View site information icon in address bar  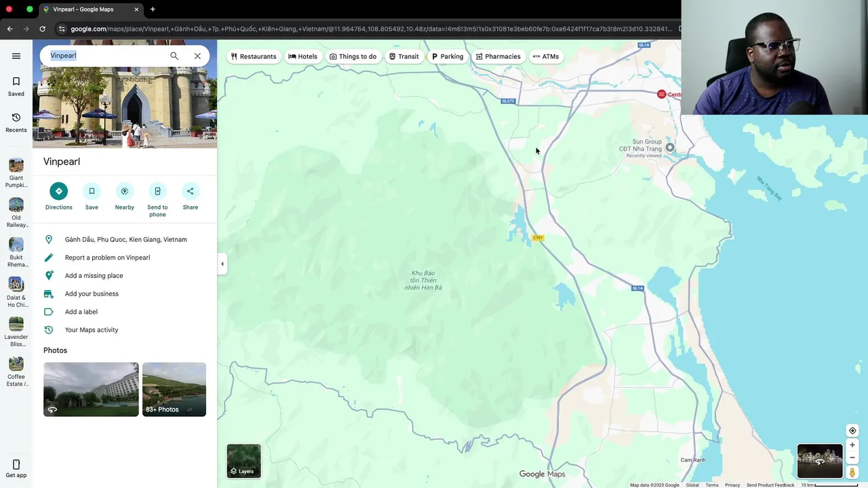(62, 28)
